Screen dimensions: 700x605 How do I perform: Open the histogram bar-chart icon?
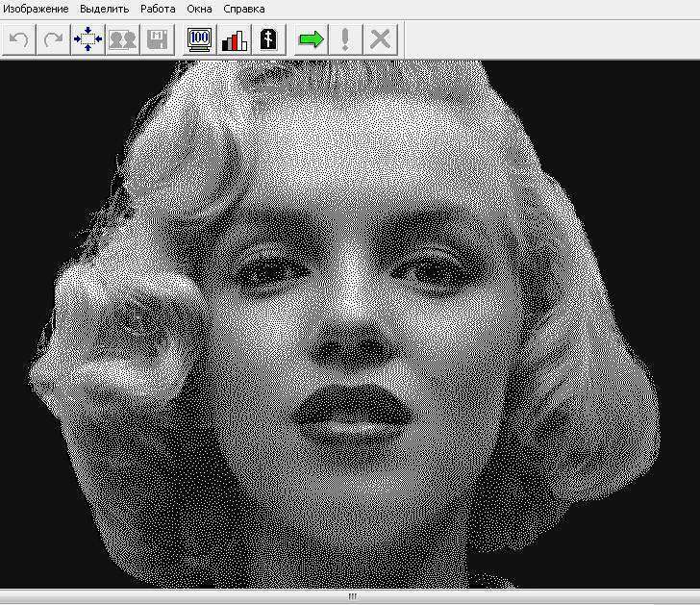tap(234, 40)
